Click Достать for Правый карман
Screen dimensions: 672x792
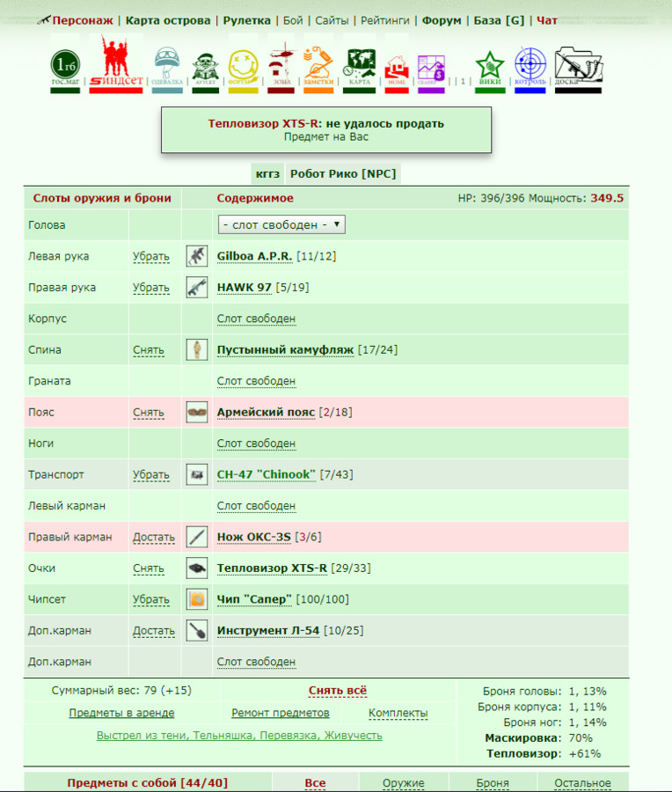(154, 538)
